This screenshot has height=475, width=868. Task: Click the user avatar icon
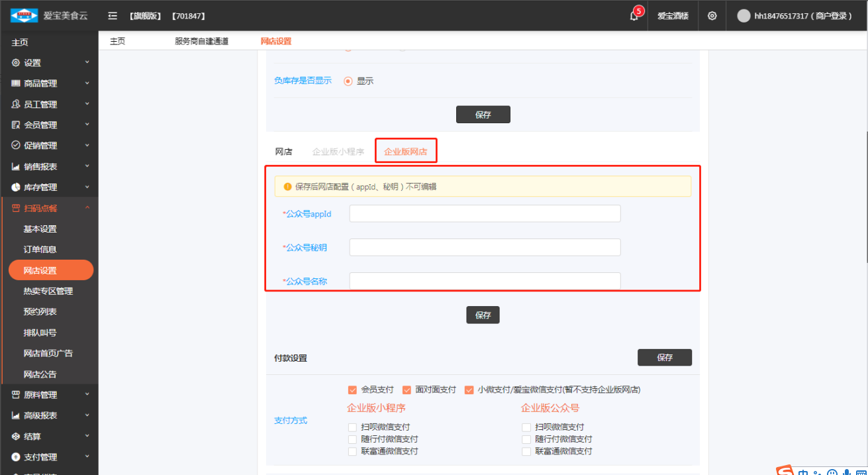744,16
